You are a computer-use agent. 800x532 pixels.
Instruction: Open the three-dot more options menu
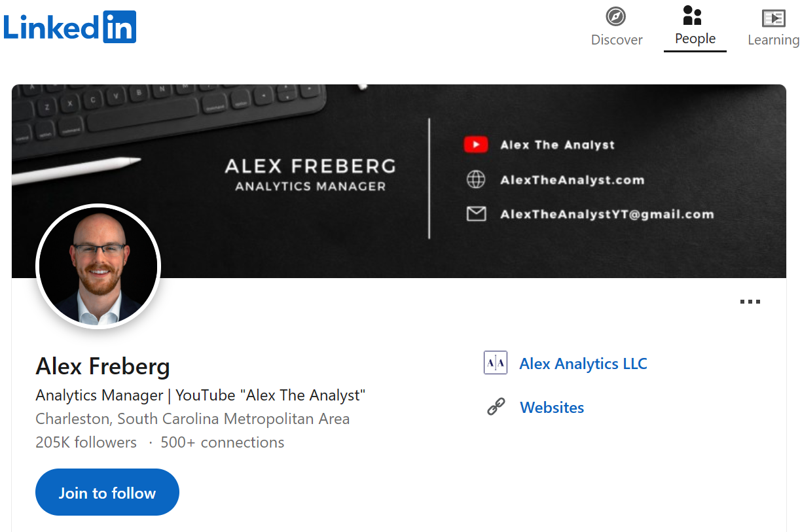pyautogui.click(x=750, y=302)
